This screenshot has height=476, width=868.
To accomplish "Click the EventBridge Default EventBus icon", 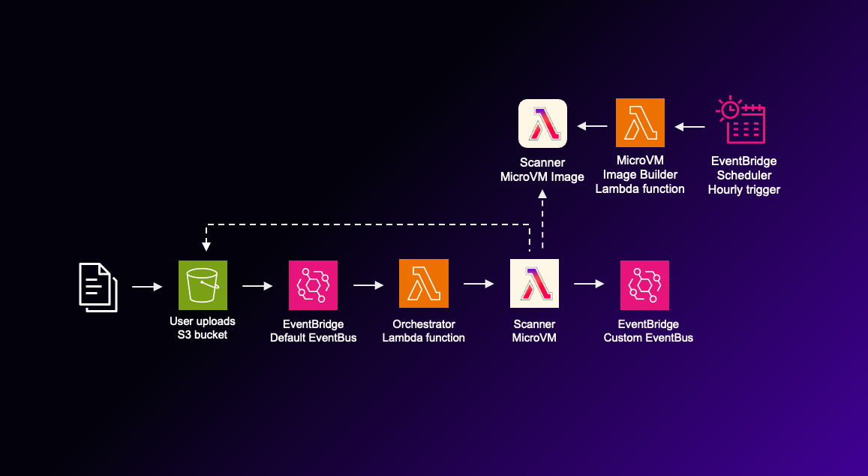I will [314, 285].
